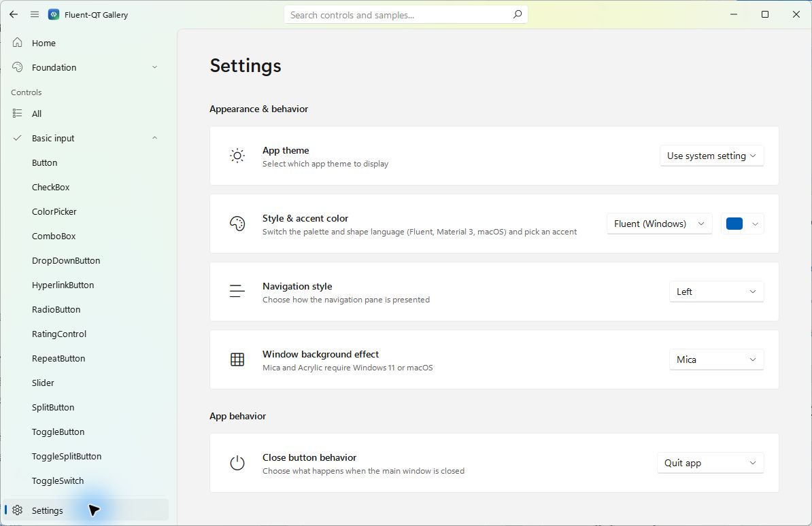812x526 pixels.
Task: Open the Button sample page
Action: [86, 162]
